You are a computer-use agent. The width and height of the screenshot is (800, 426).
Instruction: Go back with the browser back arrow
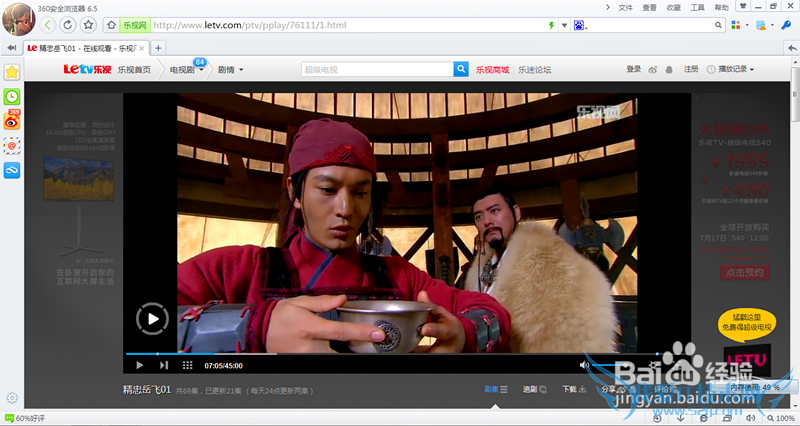[47, 24]
